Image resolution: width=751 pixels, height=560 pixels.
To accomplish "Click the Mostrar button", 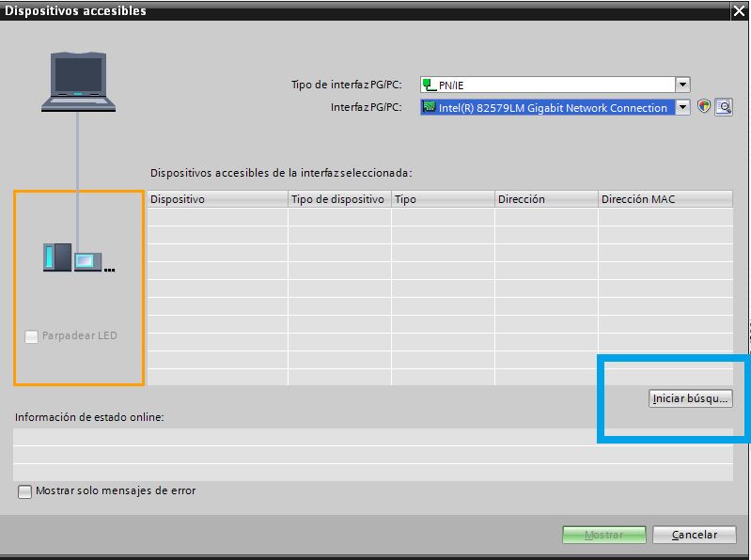I will click(x=603, y=535).
